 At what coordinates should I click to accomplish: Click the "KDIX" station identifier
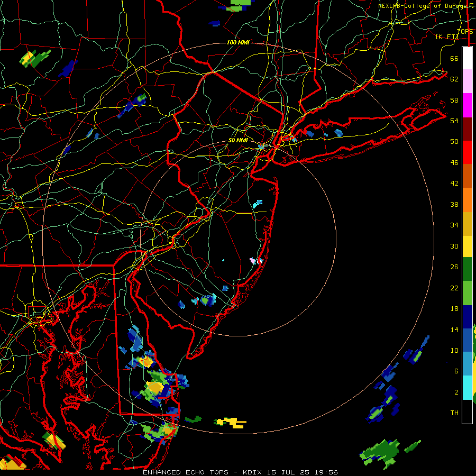(253, 472)
